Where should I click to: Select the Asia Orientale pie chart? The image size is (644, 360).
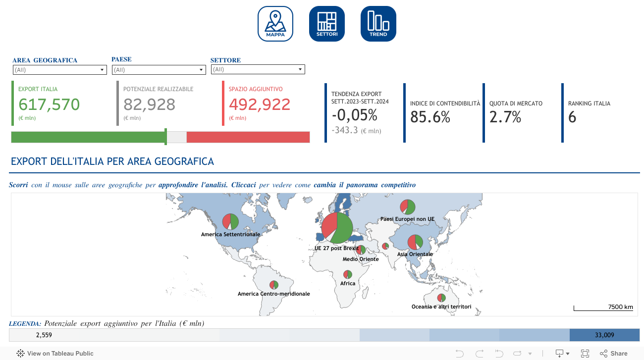[x=415, y=242]
